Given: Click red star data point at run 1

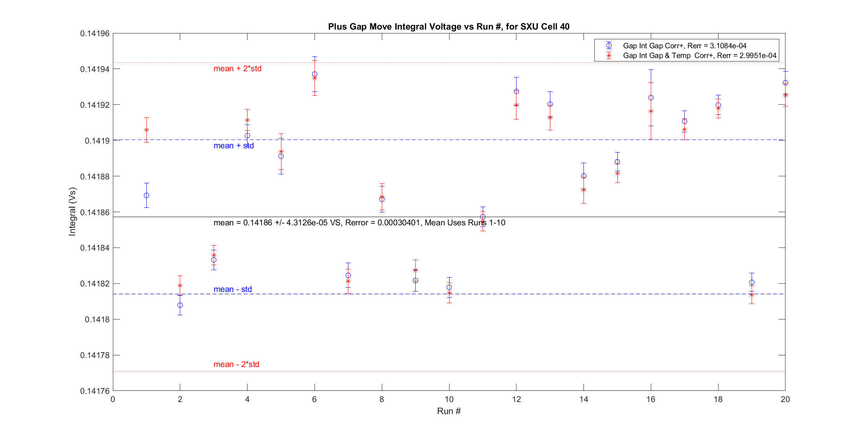Looking at the screenshot, I should [146, 130].
